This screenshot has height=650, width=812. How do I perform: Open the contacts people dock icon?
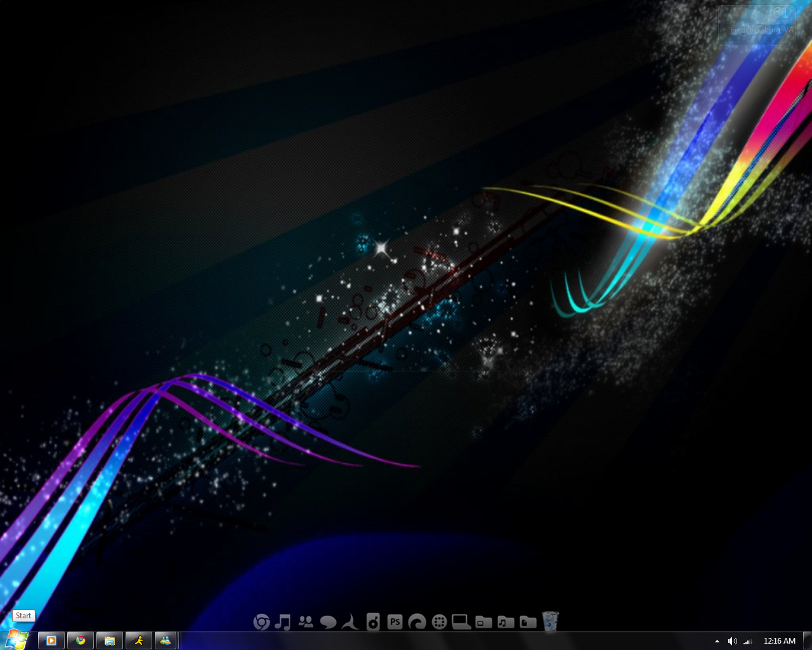pyautogui.click(x=306, y=622)
